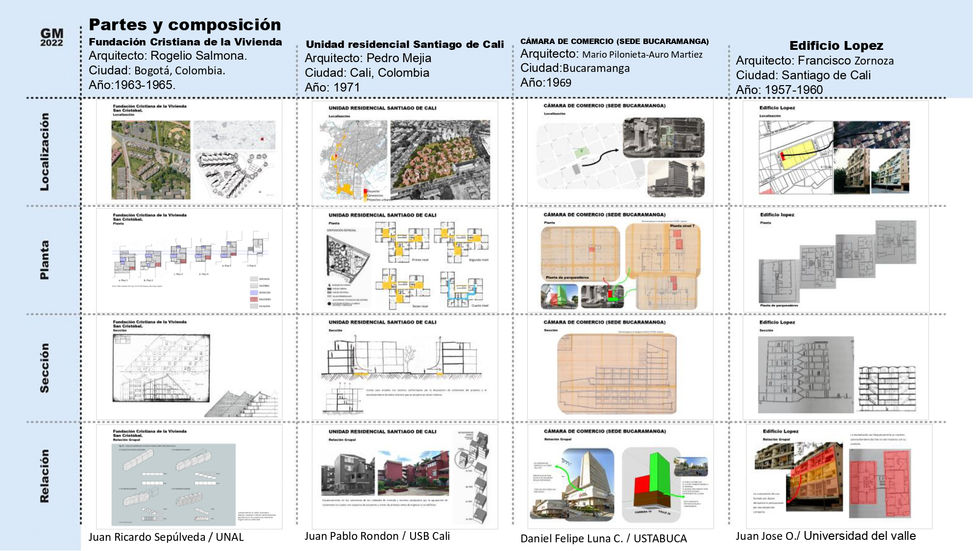
Task: Select the 'Localización' row label
Action: 44,152
